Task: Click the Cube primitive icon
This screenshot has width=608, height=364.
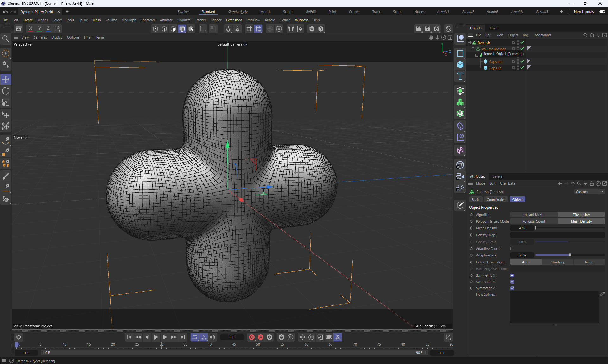Action: coord(460,65)
